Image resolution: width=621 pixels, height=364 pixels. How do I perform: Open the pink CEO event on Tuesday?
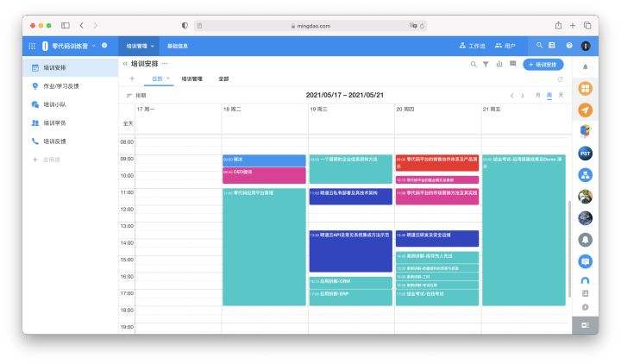[264, 175]
